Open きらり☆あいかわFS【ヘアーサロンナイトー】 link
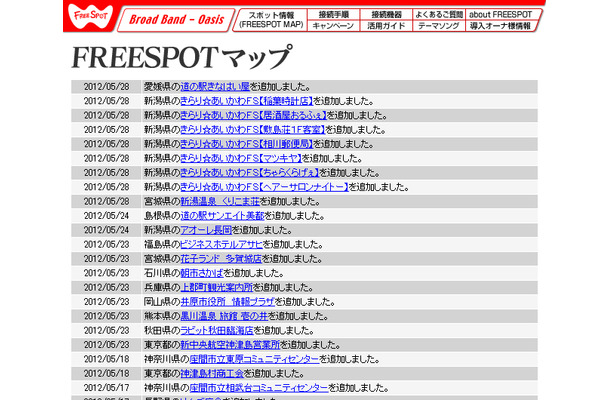This screenshot has width=610, height=400. (x=265, y=187)
